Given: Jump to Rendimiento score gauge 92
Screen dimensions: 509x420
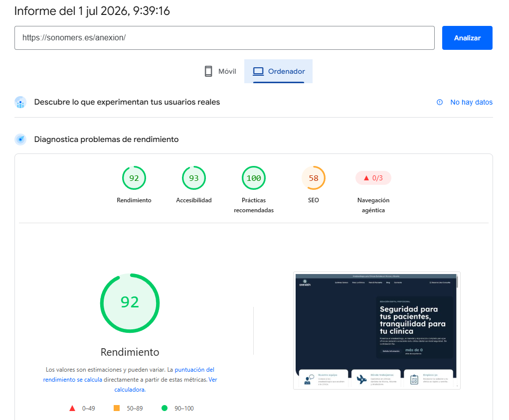Looking at the screenshot, I should point(134,178).
